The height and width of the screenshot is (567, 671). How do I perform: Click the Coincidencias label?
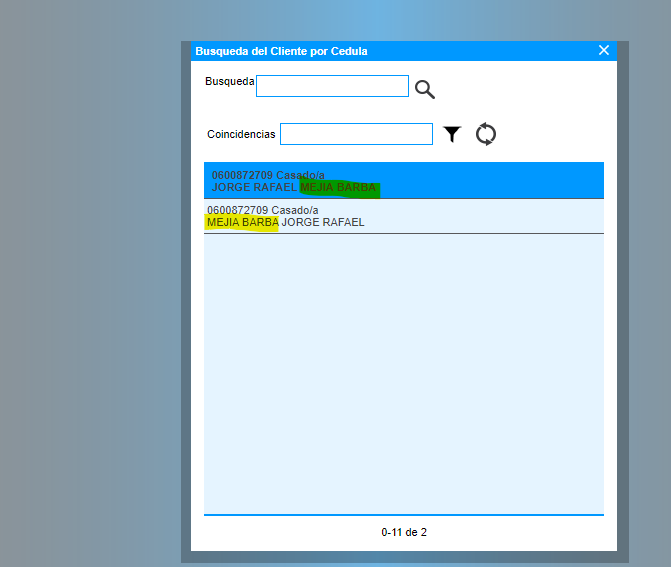pos(241,134)
